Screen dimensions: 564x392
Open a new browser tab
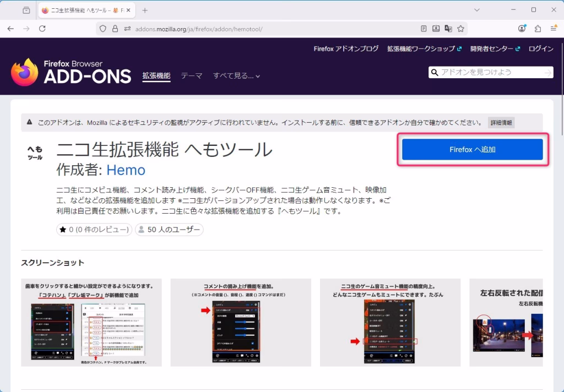click(x=145, y=10)
